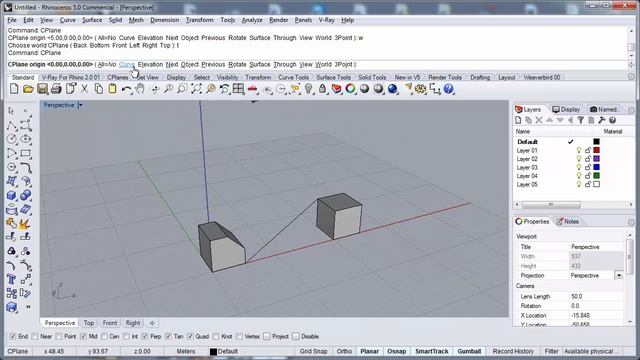Click the green color swatch of Layer 04
640x360 pixels.
click(596, 176)
